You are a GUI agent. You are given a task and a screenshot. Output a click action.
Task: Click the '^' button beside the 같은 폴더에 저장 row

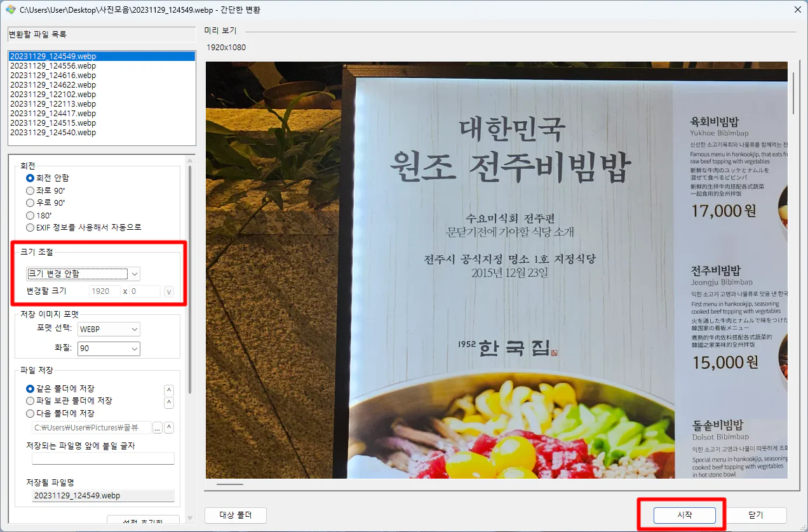169,390
